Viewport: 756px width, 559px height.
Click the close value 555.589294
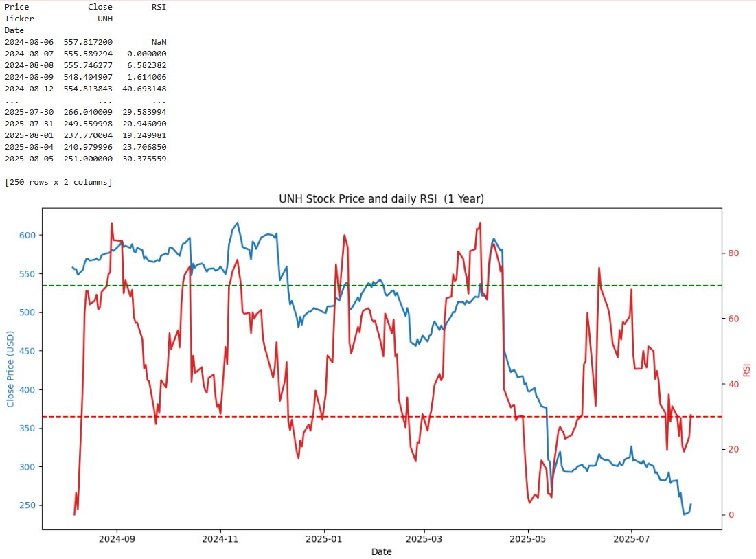88,54
